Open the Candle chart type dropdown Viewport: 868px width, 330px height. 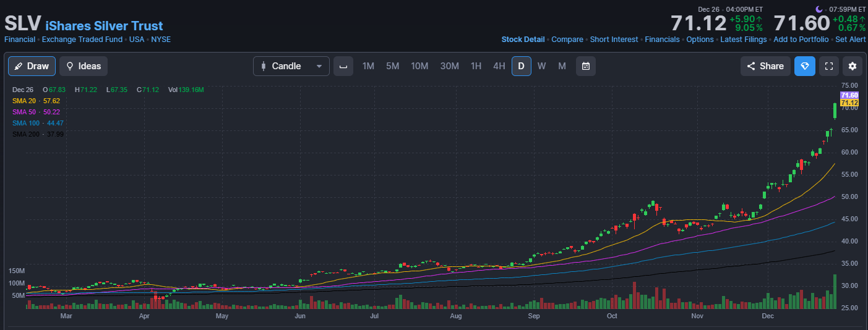(291, 66)
